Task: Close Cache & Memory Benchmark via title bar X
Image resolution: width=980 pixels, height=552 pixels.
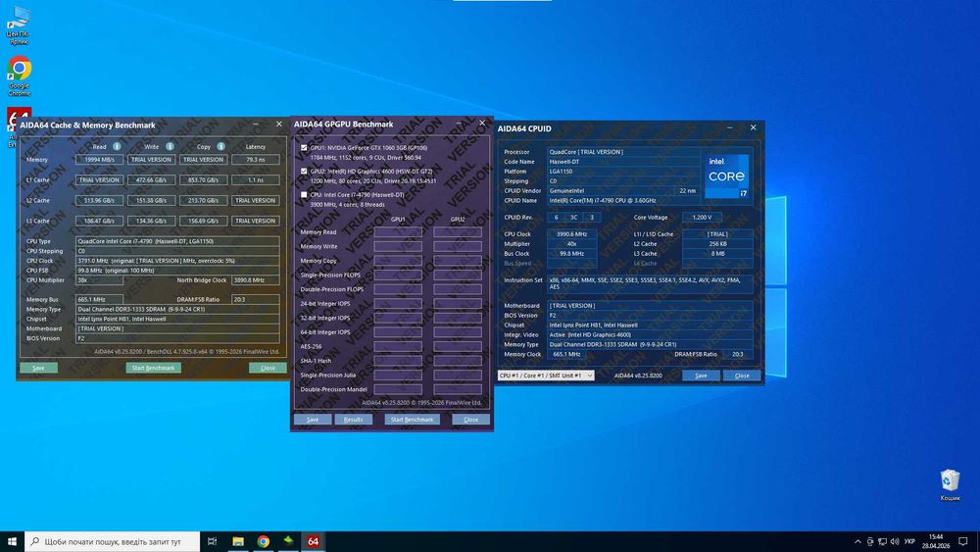Action: [x=278, y=124]
